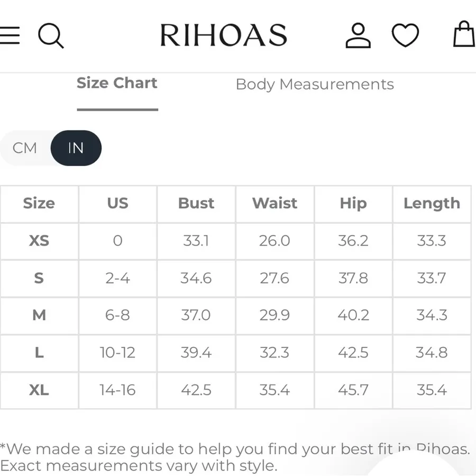Image resolution: width=476 pixels, height=476 pixels.
Task: Open the user account icon
Action: 358,35
